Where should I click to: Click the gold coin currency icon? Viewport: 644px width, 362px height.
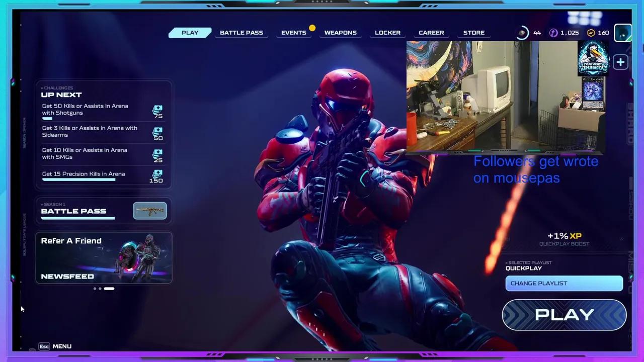(x=590, y=33)
